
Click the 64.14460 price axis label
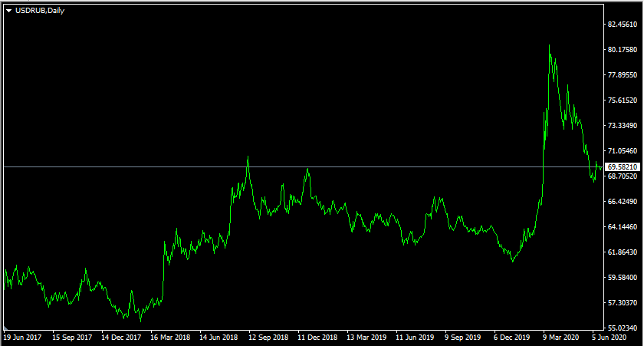pos(623,227)
